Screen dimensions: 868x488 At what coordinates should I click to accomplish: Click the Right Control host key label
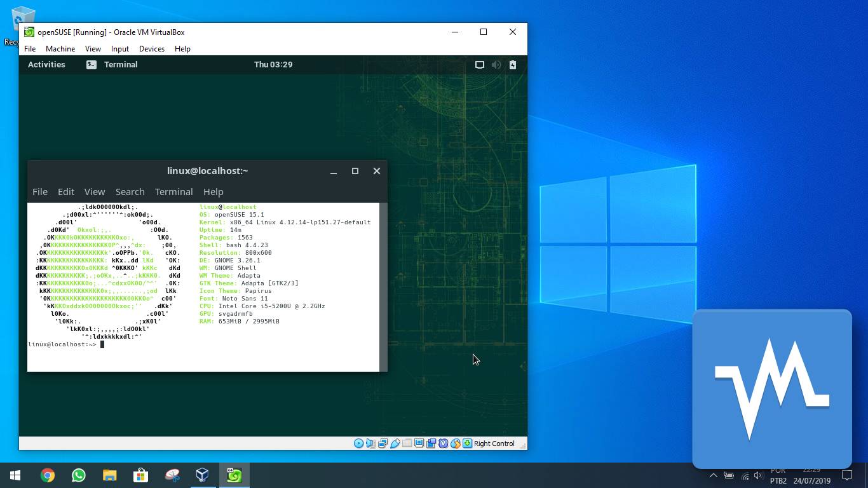tap(494, 444)
